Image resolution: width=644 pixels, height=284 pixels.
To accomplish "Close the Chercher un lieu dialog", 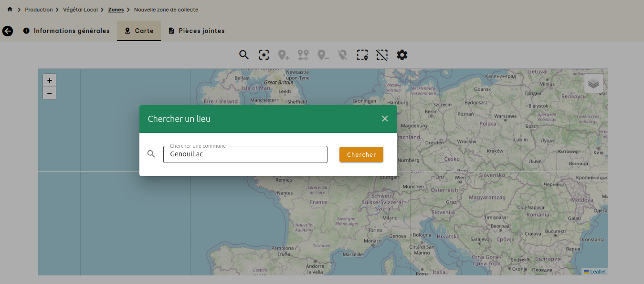I will [385, 119].
